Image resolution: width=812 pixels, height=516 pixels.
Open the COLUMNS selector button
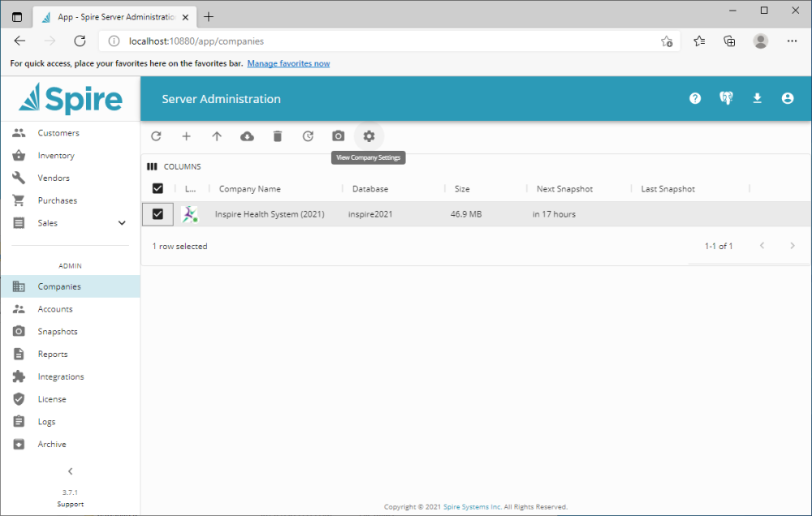point(174,166)
